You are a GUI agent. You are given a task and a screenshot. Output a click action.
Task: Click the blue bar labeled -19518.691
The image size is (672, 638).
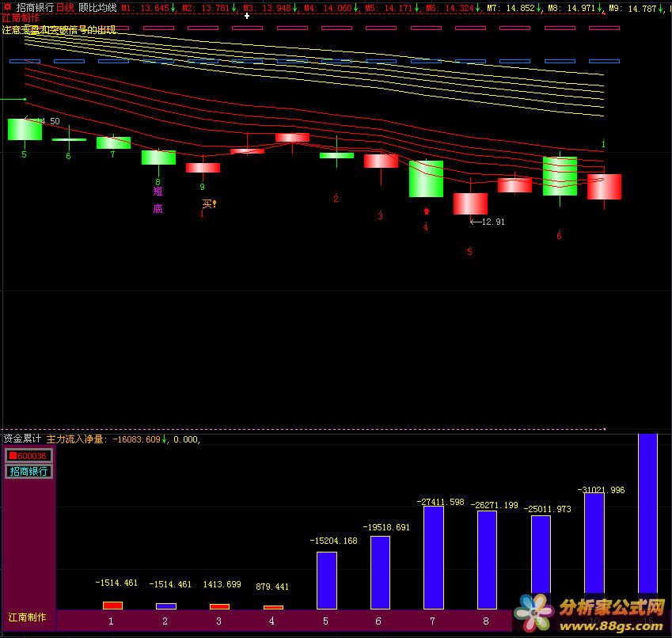point(380,572)
